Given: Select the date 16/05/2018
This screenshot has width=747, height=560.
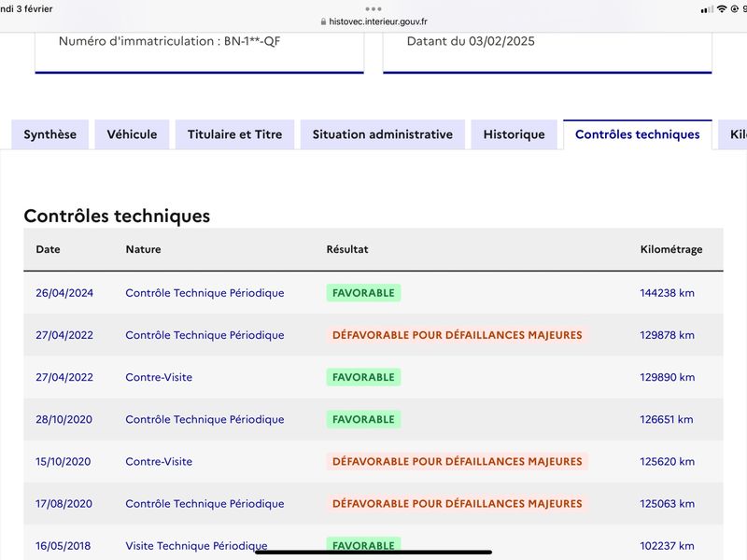Looking at the screenshot, I should click(x=63, y=546).
